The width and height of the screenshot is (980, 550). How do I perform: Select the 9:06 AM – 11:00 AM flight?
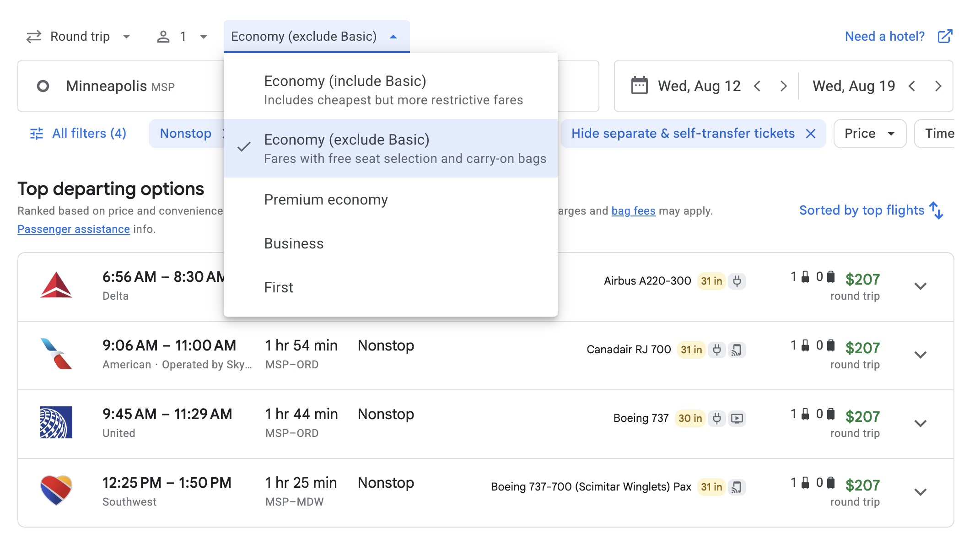pos(485,356)
